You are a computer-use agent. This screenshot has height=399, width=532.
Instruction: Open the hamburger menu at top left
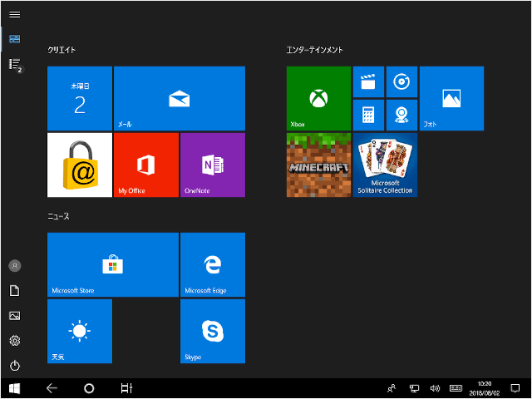click(x=15, y=15)
